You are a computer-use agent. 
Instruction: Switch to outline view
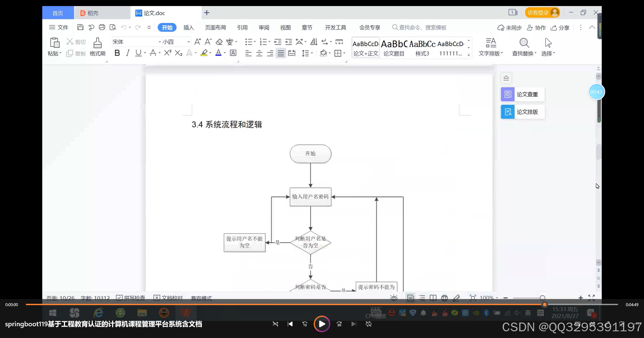point(422,298)
